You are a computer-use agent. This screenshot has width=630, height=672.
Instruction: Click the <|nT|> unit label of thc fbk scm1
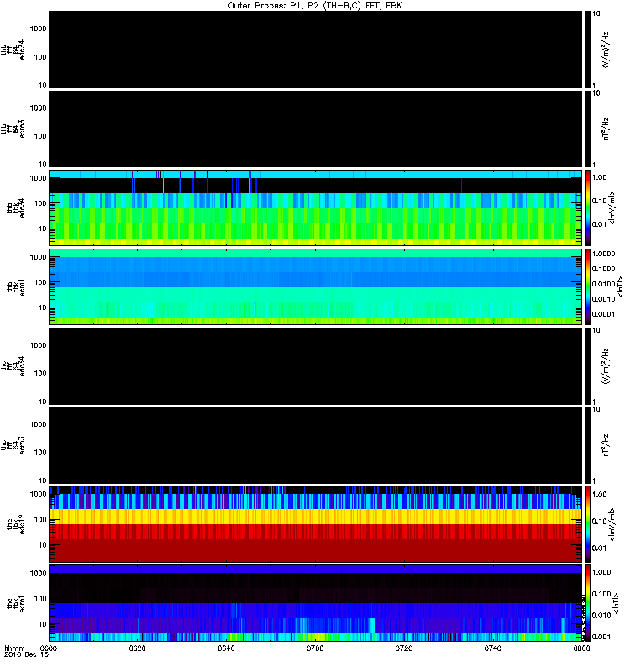617,603
